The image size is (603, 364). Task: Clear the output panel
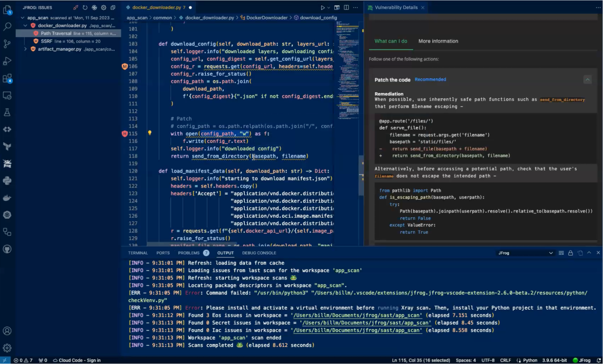click(561, 253)
